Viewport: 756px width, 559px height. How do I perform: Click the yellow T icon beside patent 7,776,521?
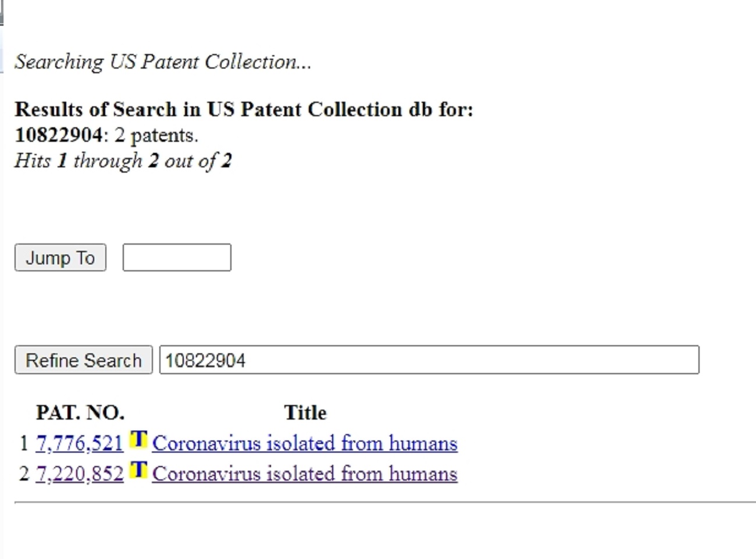(x=138, y=439)
